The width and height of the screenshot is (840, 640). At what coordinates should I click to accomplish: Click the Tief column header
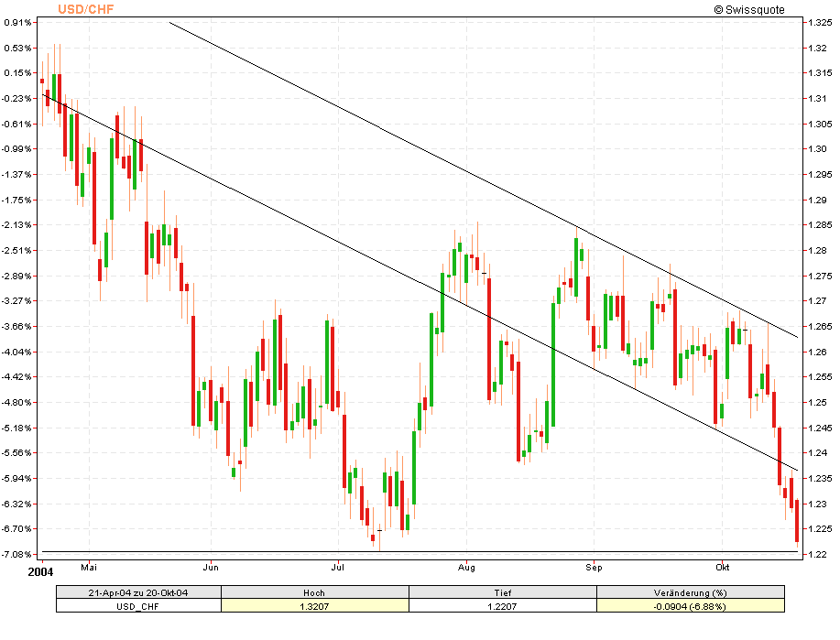[503, 593]
